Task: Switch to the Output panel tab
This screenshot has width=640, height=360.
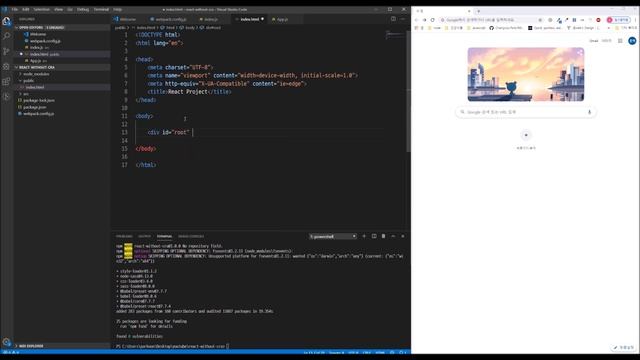Action: [144, 236]
